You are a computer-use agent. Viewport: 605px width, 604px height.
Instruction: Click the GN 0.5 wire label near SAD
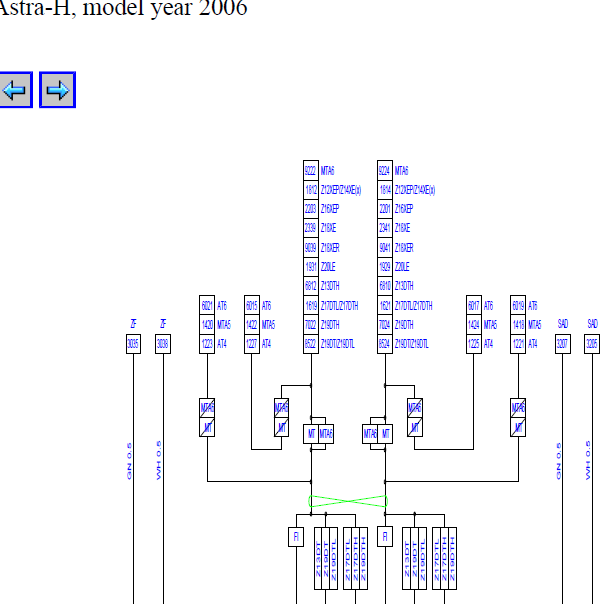pos(558,461)
